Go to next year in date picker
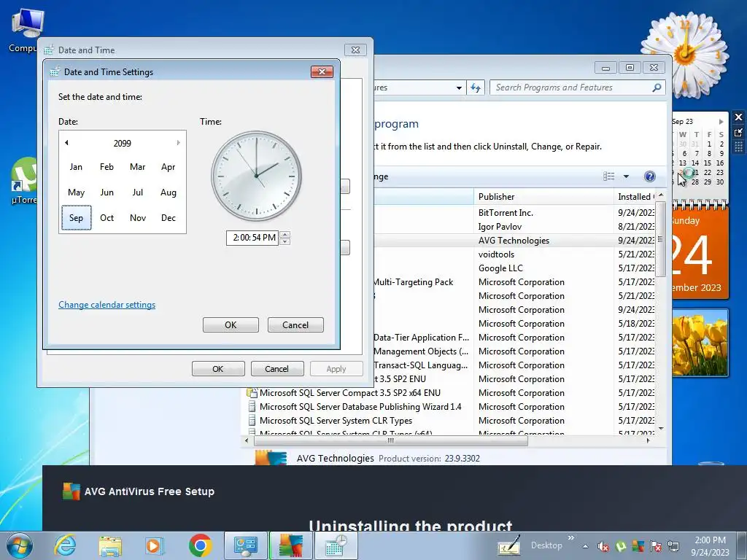747x560 pixels. coord(178,143)
